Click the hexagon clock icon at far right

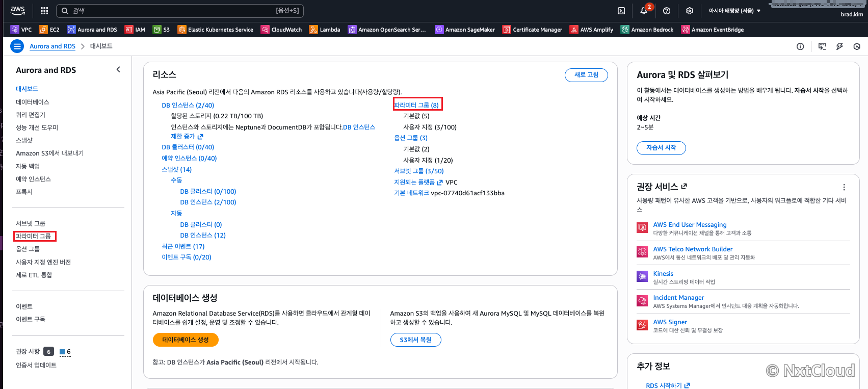click(857, 46)
